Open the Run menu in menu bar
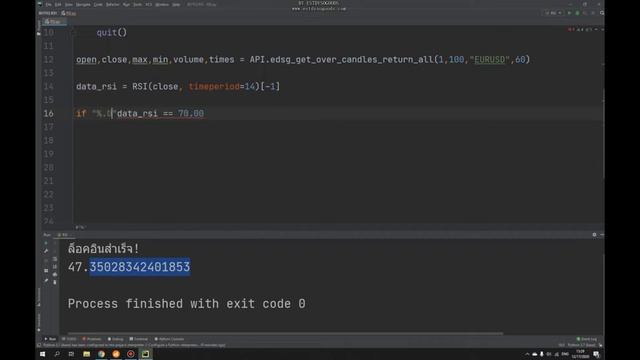Screen dimensions: 640x360 tap(126, 4)
